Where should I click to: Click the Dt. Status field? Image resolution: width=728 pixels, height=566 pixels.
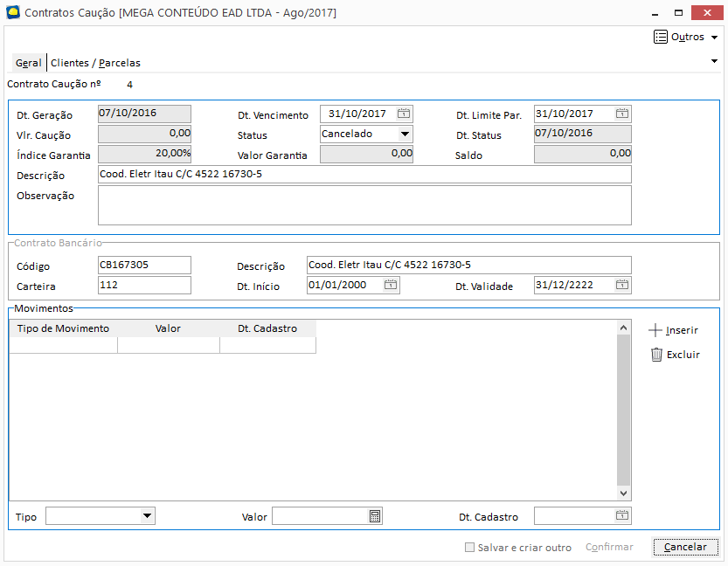point(583,135)
